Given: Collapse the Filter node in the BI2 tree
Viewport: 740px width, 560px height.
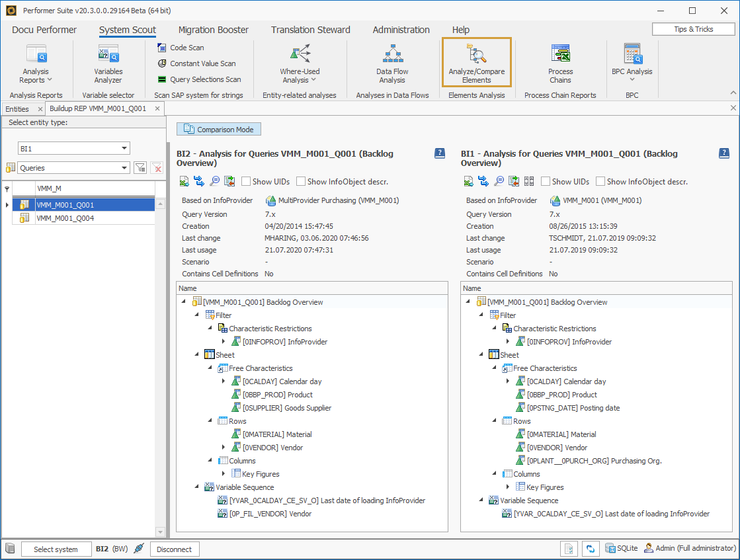Looking at the screenshot, I should point(196,315).
